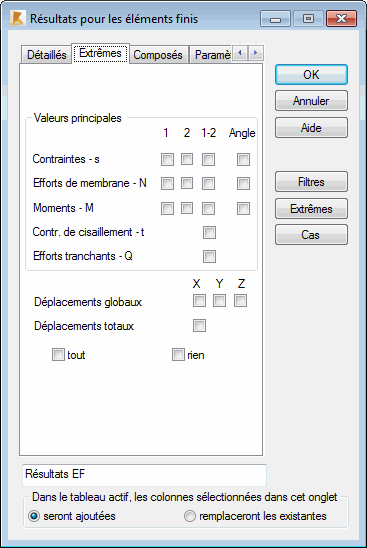Check Efforts de membrane - N Angle box
The image size is (367, 548).
[x=243, y=183]
